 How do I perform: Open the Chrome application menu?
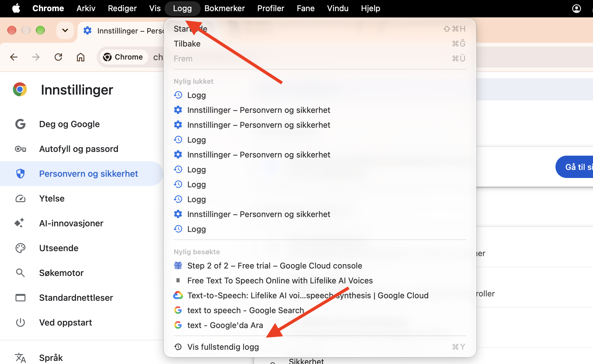(48, 8)
